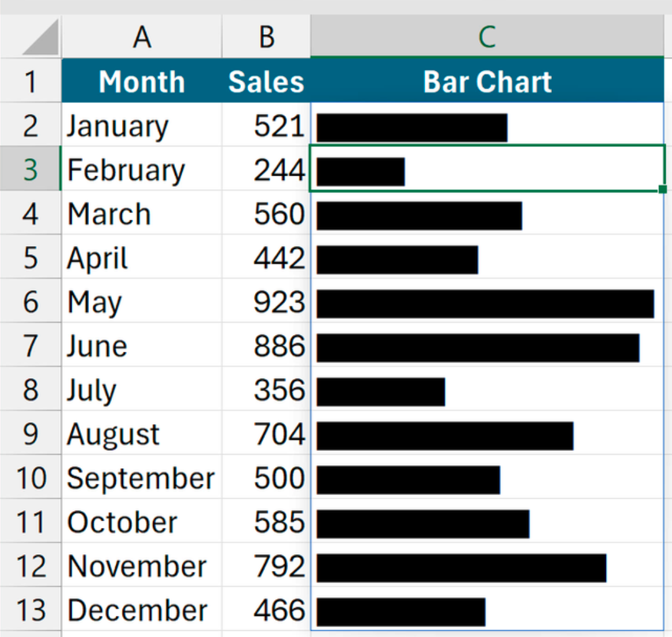Click the Bar Chart header cell
The image size is (672, 637).
[x=487, y=82]
